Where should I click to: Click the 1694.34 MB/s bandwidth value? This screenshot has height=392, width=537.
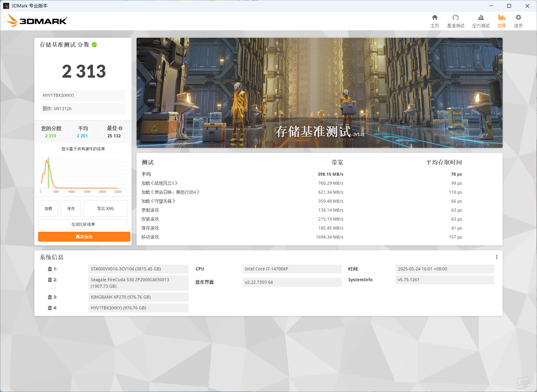click(x=330, y=237)
